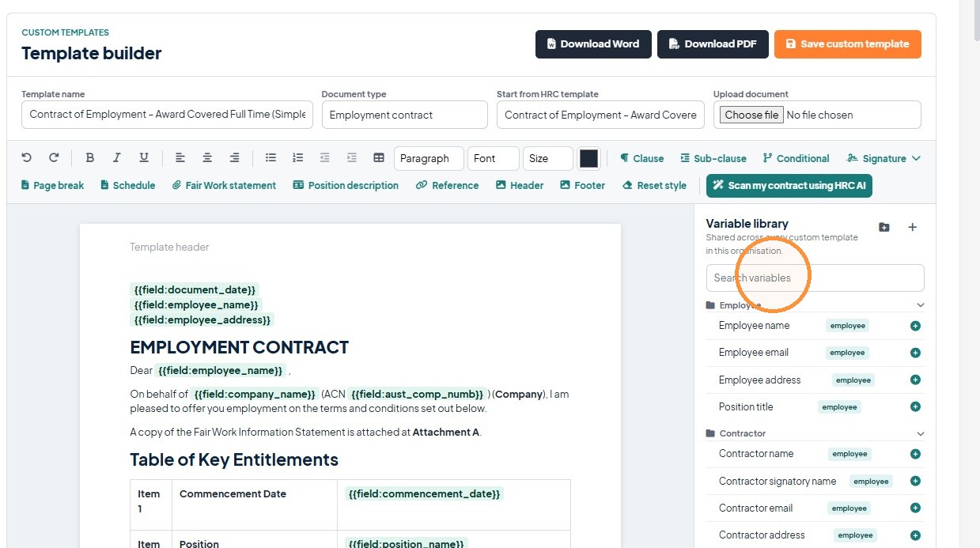The height and width of the screenshot is (548, 980).
Task: Click Save custom template
Action: 848,44
